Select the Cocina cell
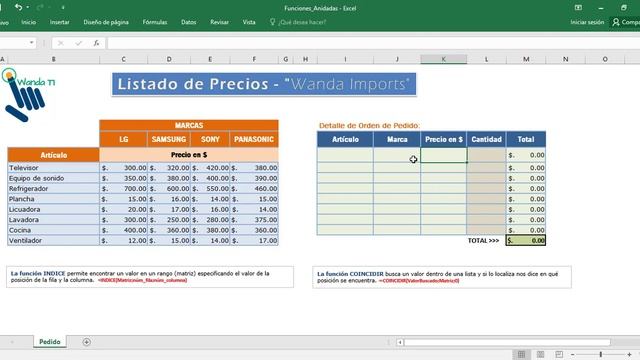 click(x=53, y=230)
